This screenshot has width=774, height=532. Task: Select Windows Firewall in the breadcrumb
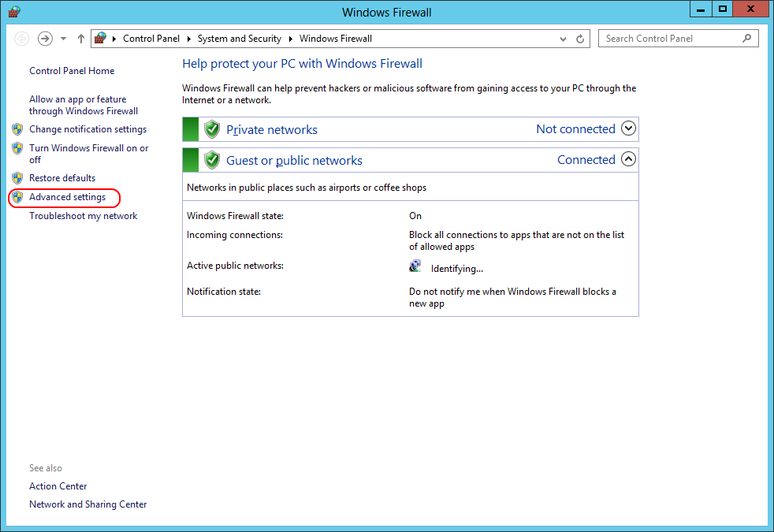pos(336,39)
